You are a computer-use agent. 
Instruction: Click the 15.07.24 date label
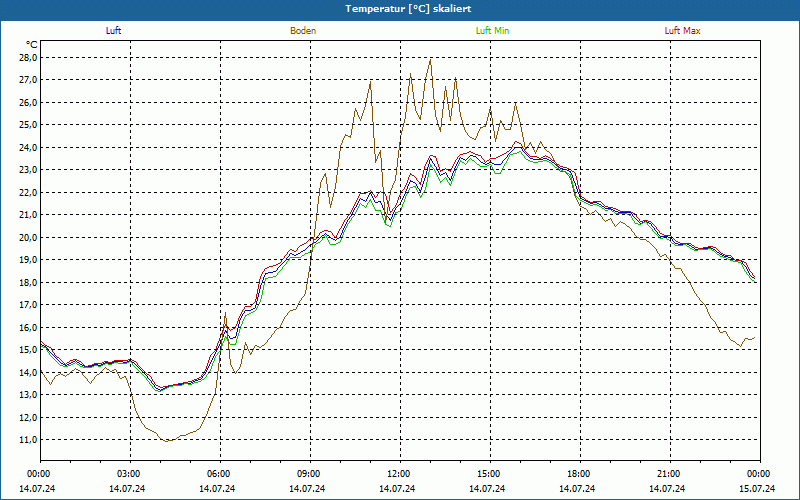pyautogui.click(x=757, y=488)
